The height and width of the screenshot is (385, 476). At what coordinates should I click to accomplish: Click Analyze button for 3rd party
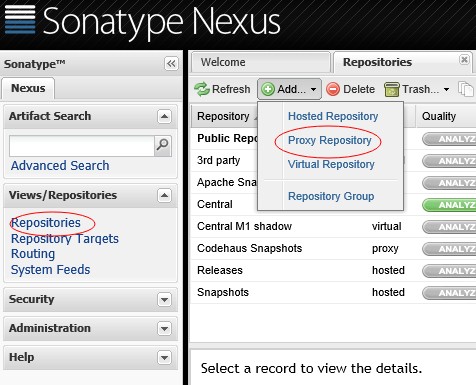(449, 161)
